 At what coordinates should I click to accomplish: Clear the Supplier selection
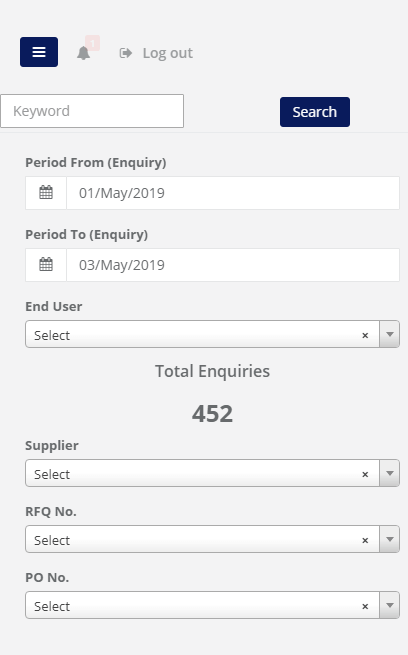click(365, 474)
